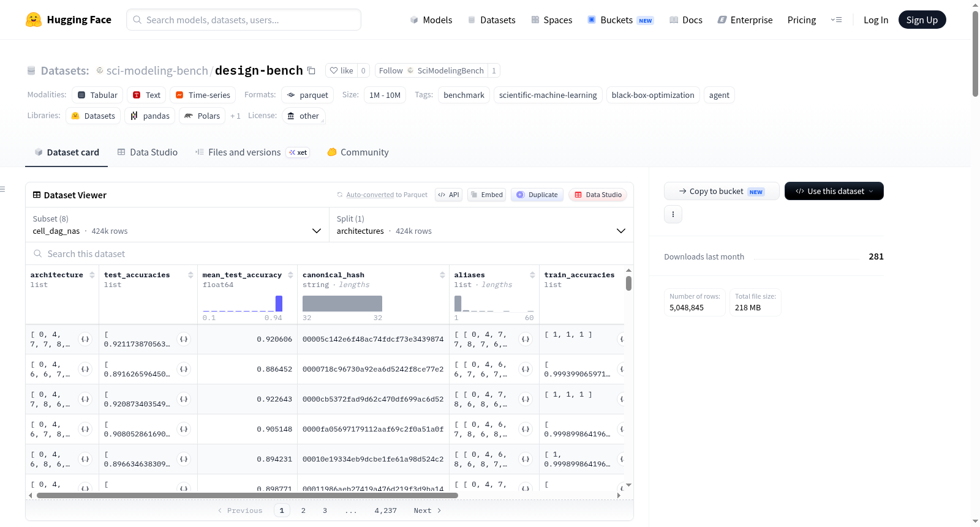Filter by the benchmark tag
The height and width of the screenshot is (527, 980).
464,95
